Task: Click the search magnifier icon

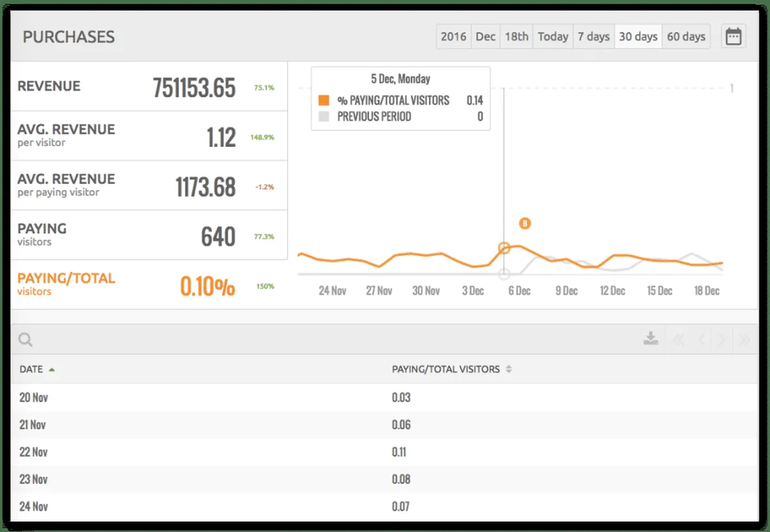Action: point(26,339)
